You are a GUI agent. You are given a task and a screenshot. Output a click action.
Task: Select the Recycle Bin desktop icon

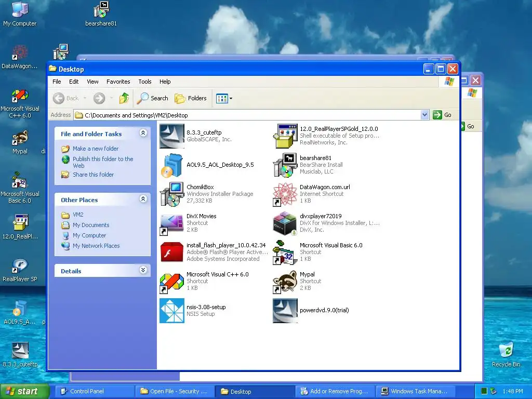pyautogui.click(x=506, y=355)
